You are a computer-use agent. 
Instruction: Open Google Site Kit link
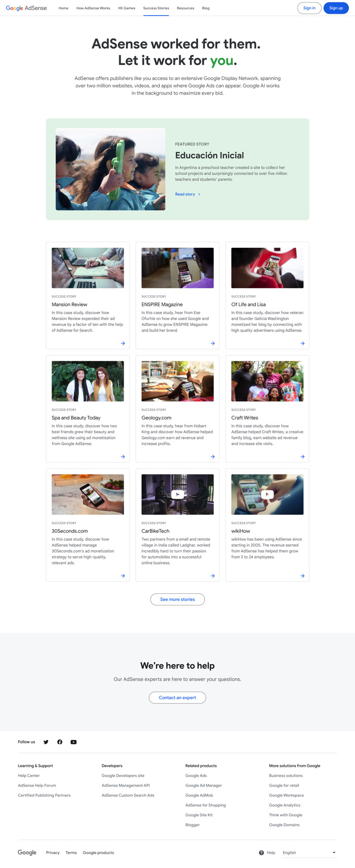[199, 815]
